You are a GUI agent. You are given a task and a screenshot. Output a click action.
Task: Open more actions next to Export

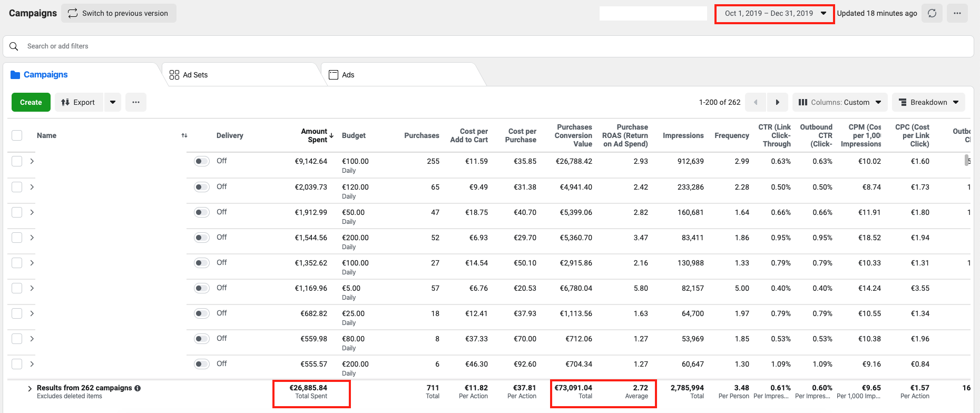click(136, 102)
